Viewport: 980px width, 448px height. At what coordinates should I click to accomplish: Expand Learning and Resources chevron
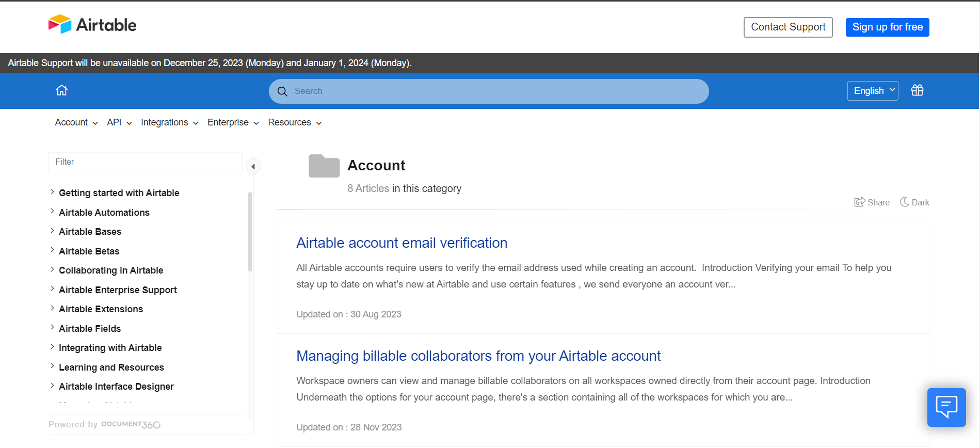click(52, 366)
